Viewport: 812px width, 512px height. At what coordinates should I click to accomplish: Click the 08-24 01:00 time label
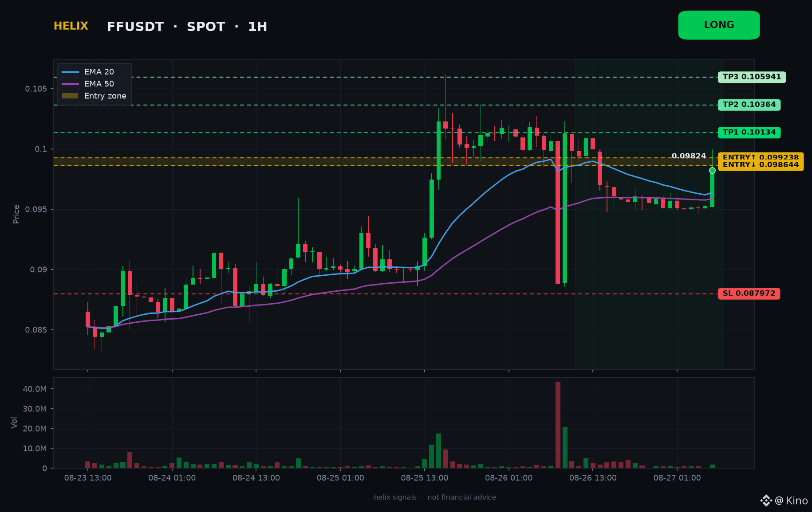pyautogui.click(x=172, y=478)
